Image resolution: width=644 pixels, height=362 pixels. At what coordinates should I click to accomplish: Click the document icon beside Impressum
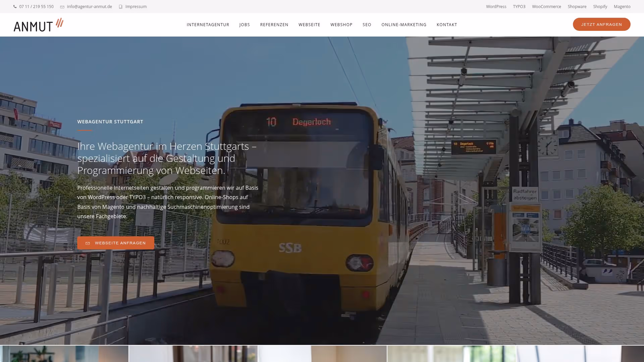[121, 7]
